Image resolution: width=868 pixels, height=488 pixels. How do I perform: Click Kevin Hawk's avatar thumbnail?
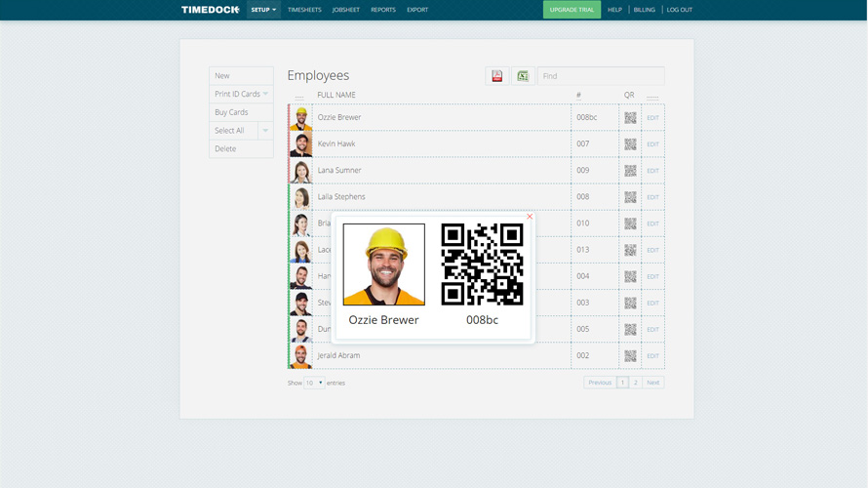[301, 144]
